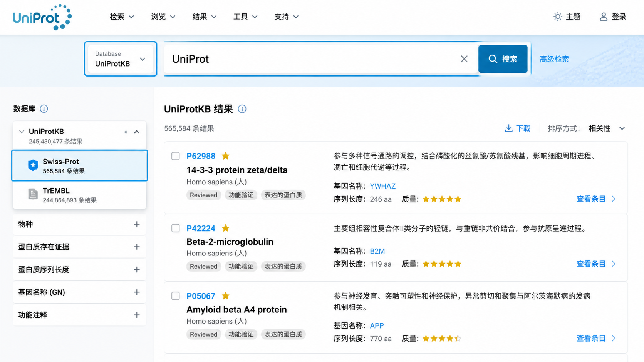Image resolution: width=644 pixels, height=362 pixels.
Task: Open gene link YWHAZ
Action: (382, 186)
